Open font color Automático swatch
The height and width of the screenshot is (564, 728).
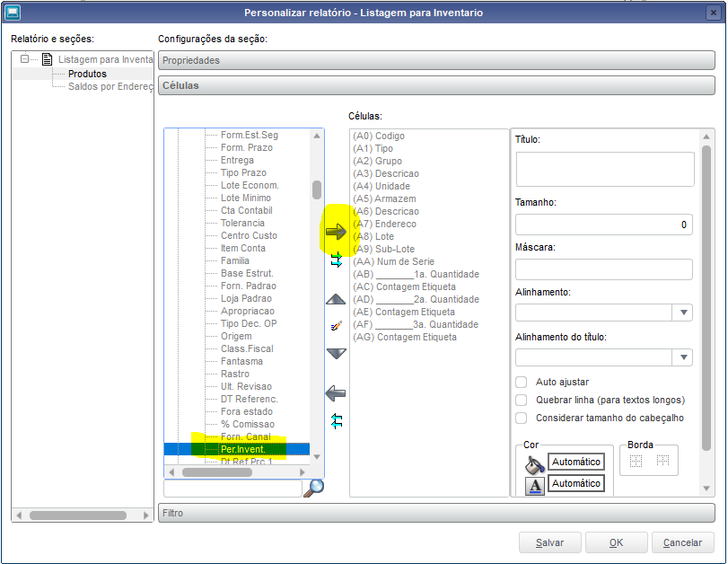tap(576, 483)
